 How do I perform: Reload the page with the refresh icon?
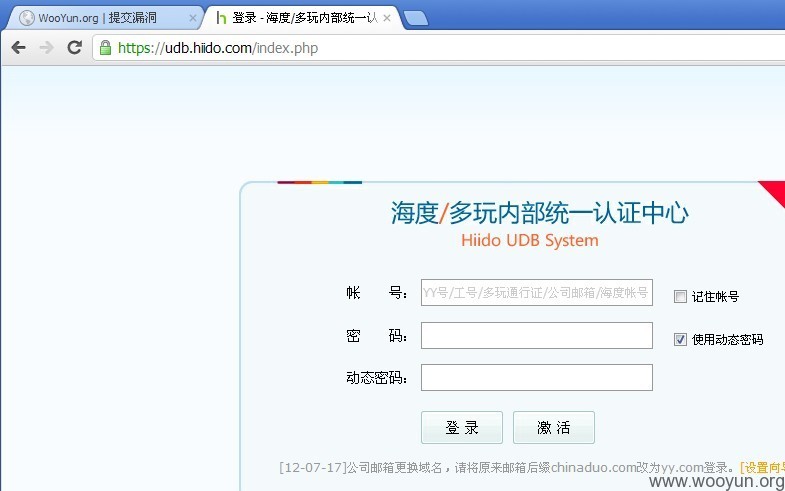pyautogui.click(x=75, y=48)
